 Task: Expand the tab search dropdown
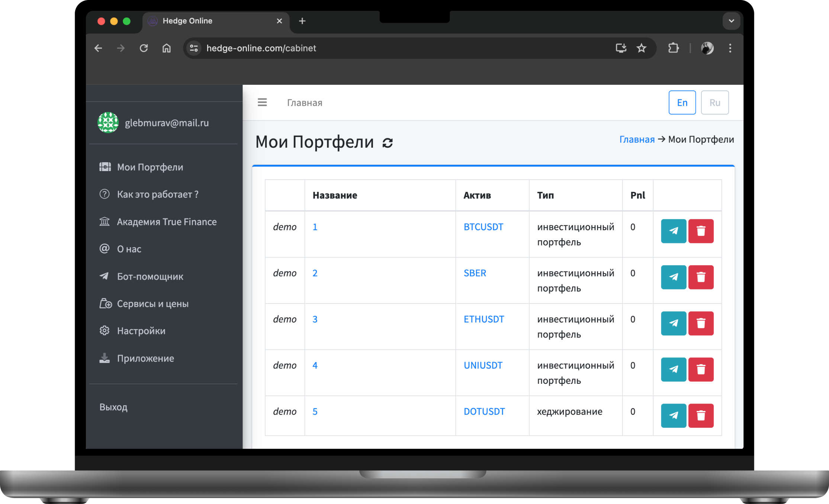(731, 21)
